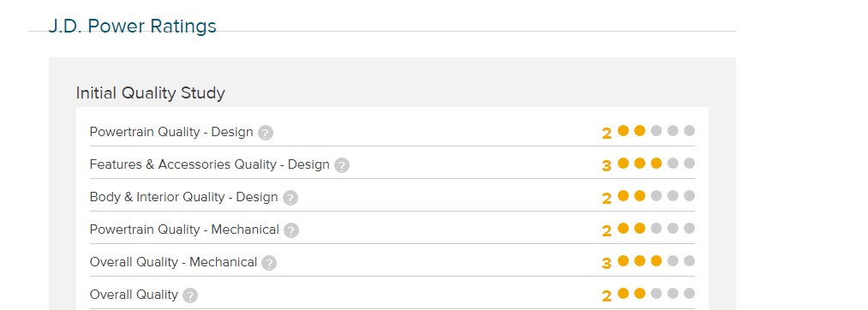Click help icon for Features & Accessories Quality
The image size is (868, 310).
coord(342,165)
